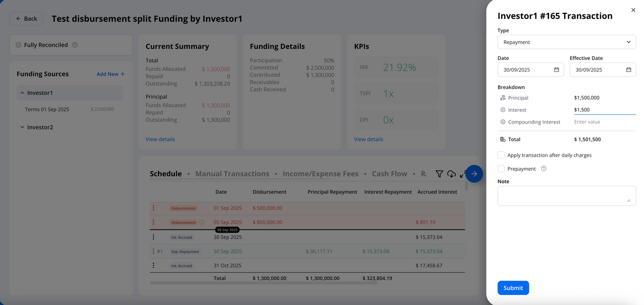644x305 pixels.
Task: Open the Effective Date calendar icon
Action: point(629,70)
